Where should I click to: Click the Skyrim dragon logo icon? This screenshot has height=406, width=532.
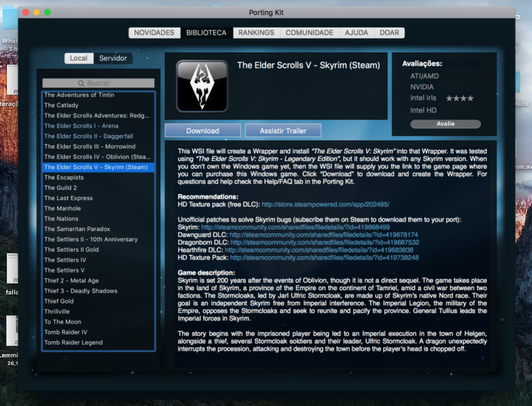pos(202,86)
